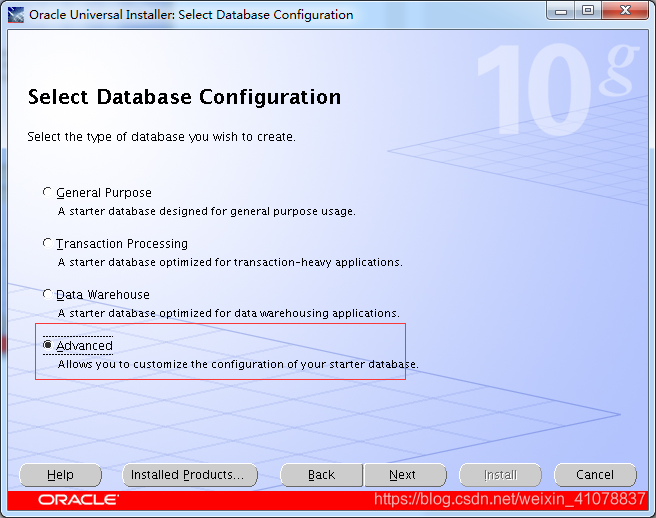Click the Oracle installer title bar icon
Viewport: 656px width, 518px height.
click(x=16, y=15)
